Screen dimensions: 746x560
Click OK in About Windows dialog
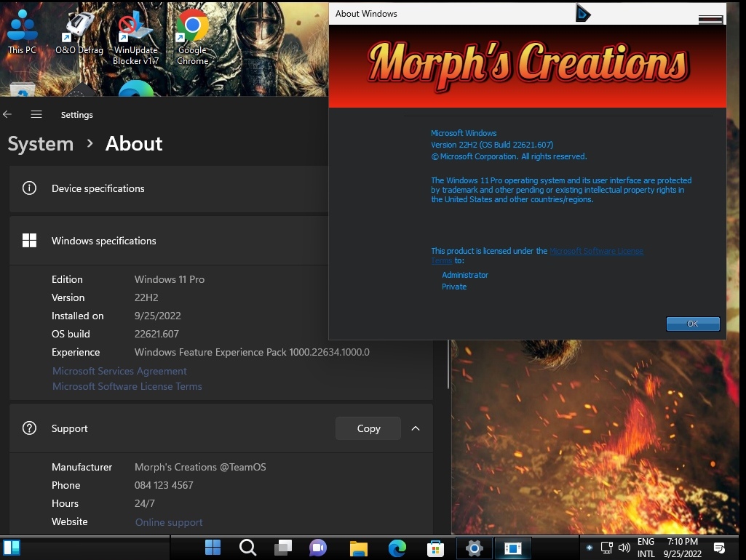point(693,324)
